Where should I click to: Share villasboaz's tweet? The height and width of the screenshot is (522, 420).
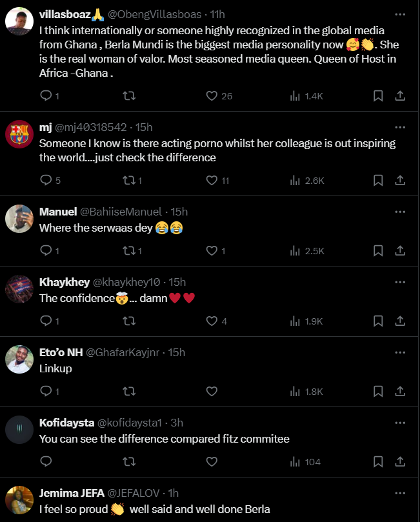click(400, 96)
